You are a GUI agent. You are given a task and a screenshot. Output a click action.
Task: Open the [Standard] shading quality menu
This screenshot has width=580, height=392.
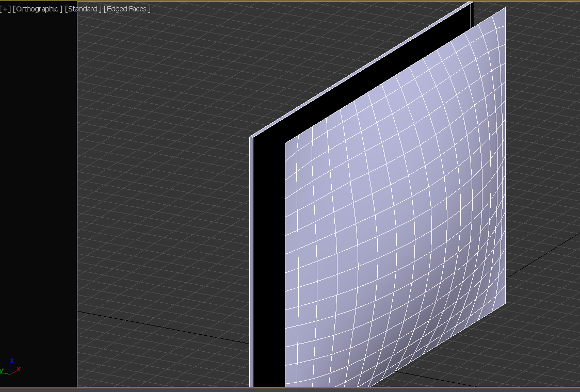click(83, 9)
